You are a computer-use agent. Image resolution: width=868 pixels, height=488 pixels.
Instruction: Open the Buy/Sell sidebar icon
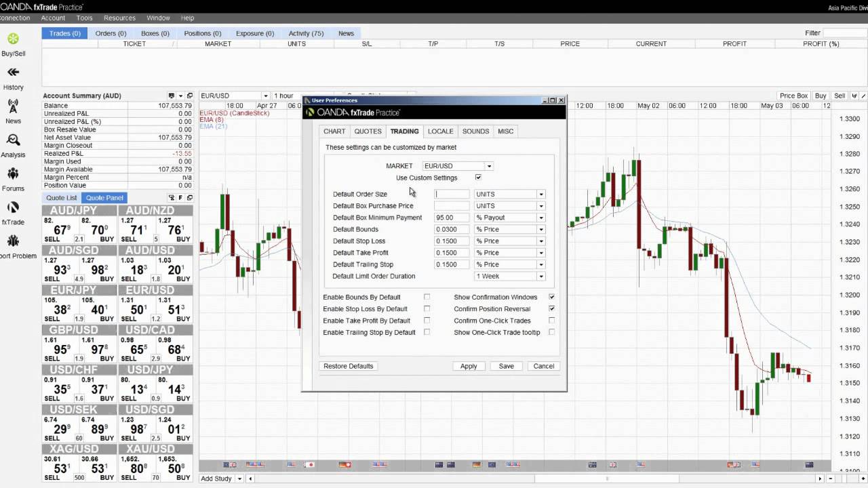pos(13,39)
